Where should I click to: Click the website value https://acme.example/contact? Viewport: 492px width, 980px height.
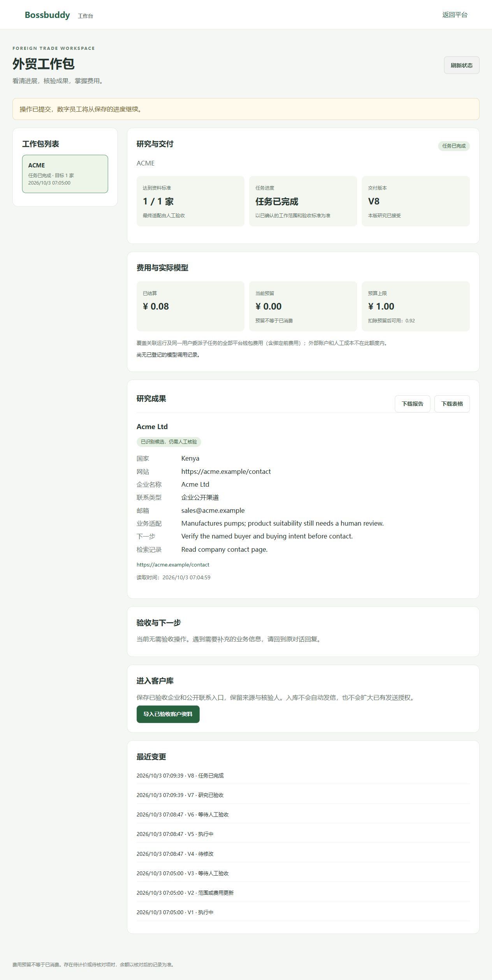click(226, 472)
